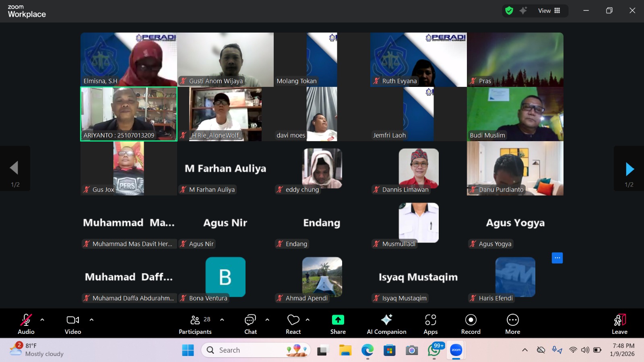Screen dimensions: 644x362
Task: Open the React emoji menu
Action: point(293,325)
